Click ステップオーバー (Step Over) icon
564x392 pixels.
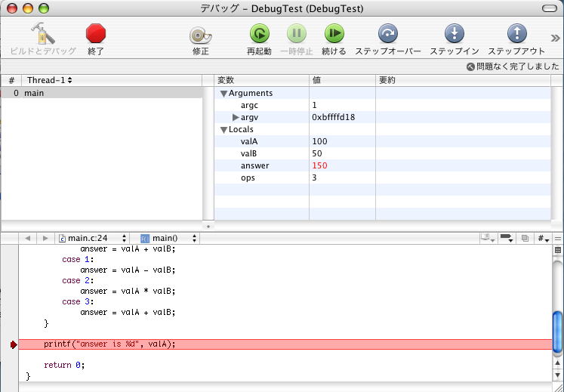tap(388, 33)
